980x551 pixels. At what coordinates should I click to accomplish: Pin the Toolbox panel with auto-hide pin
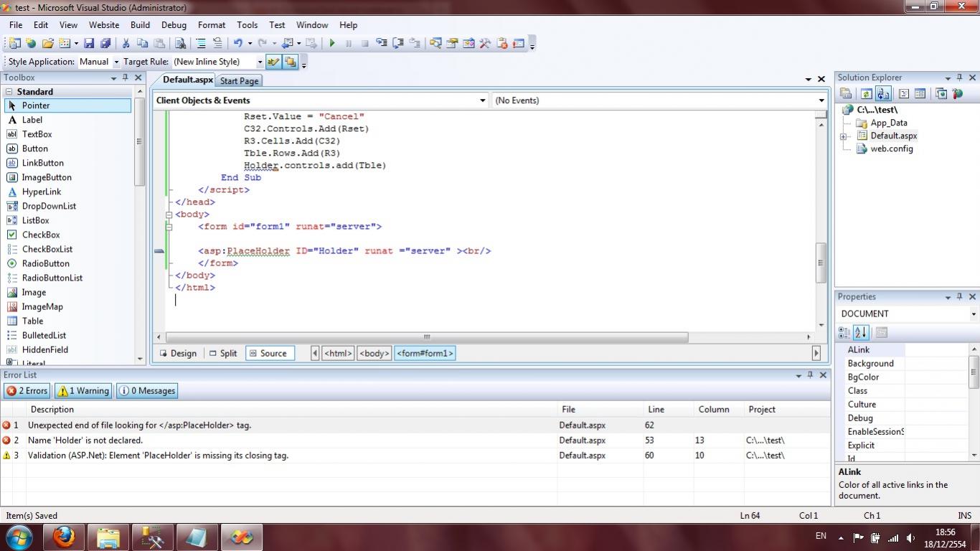coord(125,77)
